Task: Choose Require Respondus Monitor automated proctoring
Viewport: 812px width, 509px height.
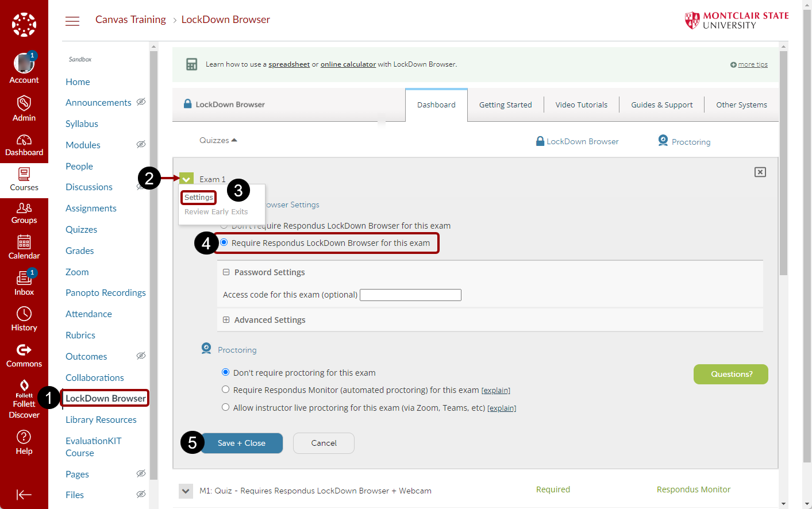Action: [225, 390]
